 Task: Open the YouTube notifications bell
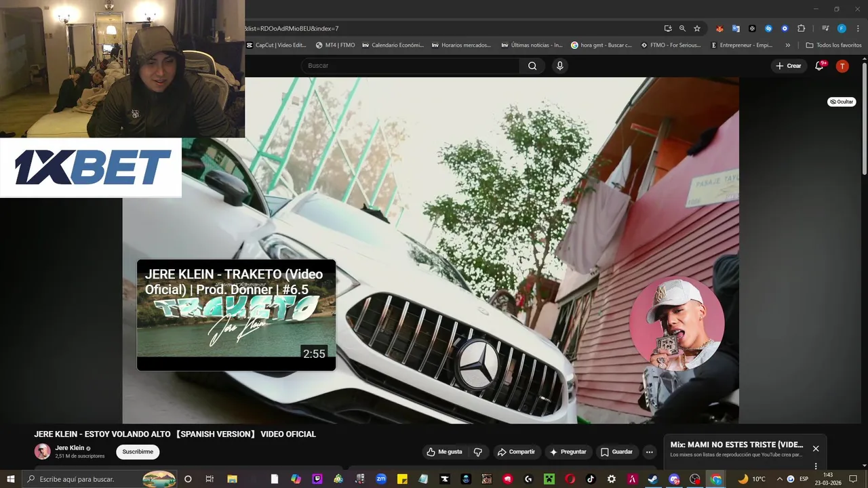tap(820, 66)
